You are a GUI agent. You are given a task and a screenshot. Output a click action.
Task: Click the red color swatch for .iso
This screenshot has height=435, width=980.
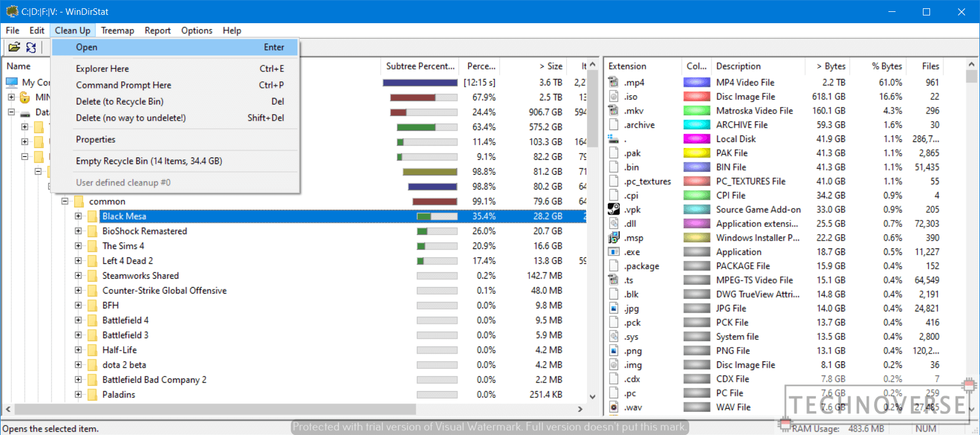(697, 96)
